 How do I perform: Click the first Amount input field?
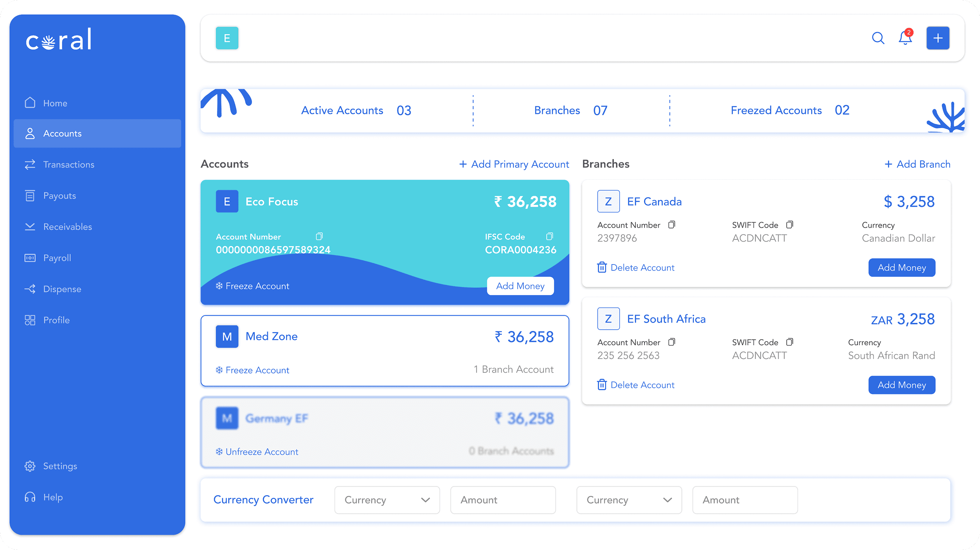tap(503, 500)
